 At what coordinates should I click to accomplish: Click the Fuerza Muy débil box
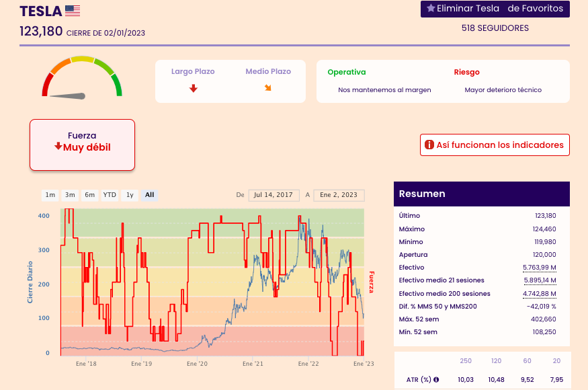tap(82, 145)
